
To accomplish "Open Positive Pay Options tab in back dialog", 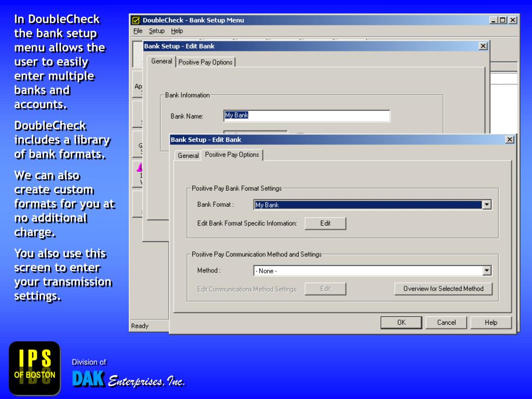I will (205, 62).
